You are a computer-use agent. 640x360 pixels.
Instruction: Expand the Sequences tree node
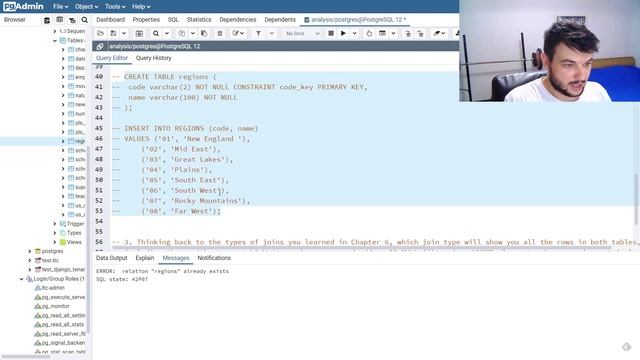(x=55, y=31)
